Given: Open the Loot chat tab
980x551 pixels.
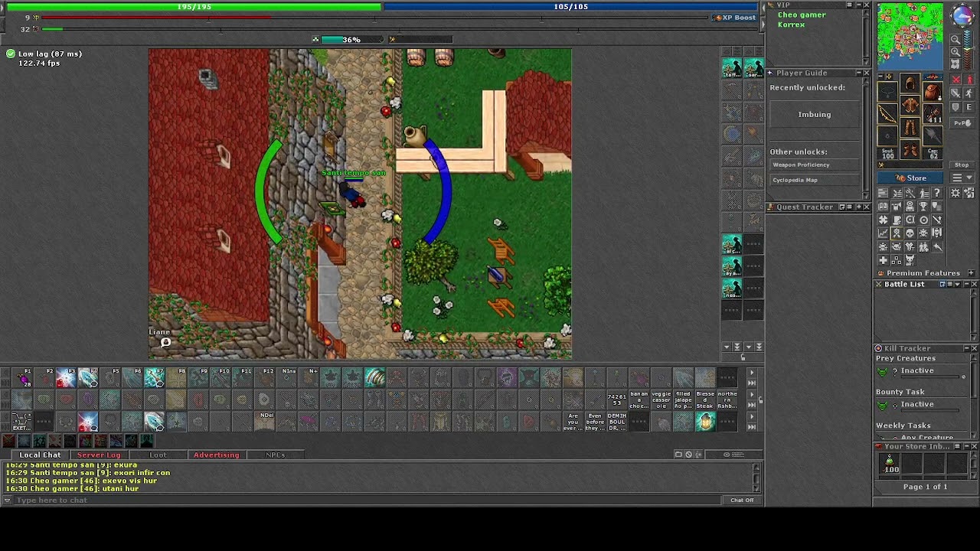Looking at the screenshot, I should [x=158, y=455].
